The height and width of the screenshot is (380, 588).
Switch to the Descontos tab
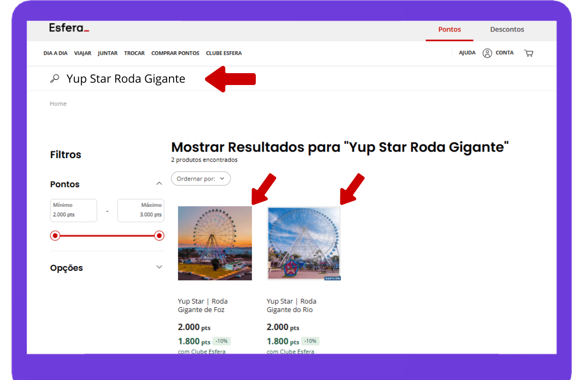coord(507,29)
